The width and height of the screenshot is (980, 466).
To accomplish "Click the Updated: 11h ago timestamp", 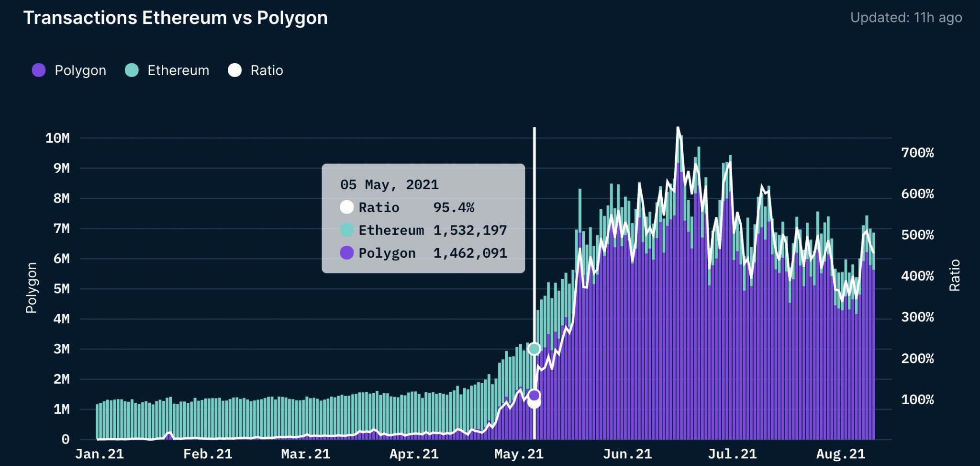I will [x=906, y=18].
